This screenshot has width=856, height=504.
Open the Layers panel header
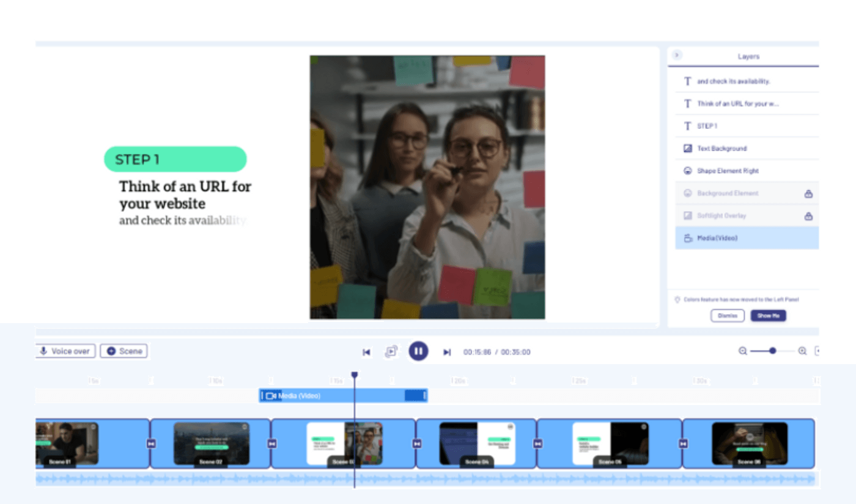pos(748,56)
